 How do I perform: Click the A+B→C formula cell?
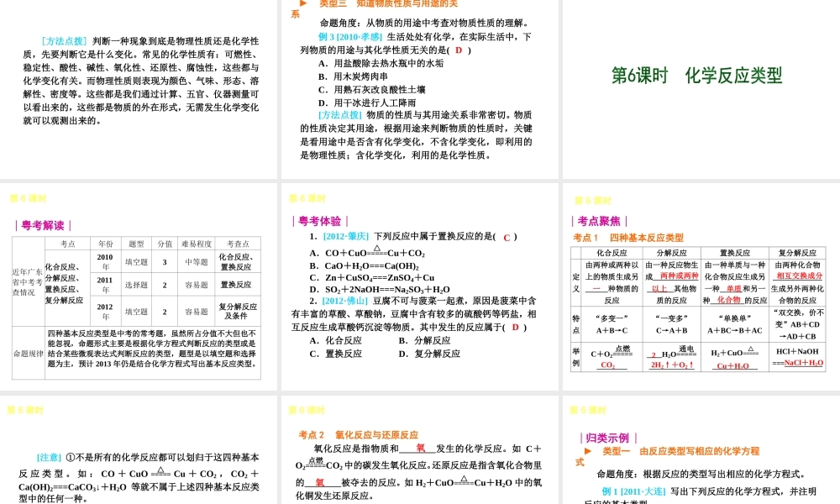coord(612,330)
